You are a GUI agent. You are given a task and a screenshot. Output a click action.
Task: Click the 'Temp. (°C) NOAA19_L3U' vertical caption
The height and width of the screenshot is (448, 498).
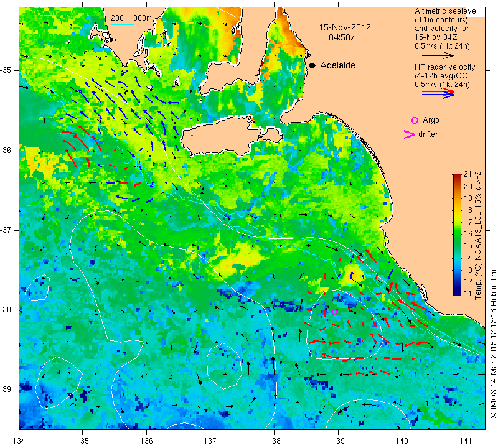[477, 236]
